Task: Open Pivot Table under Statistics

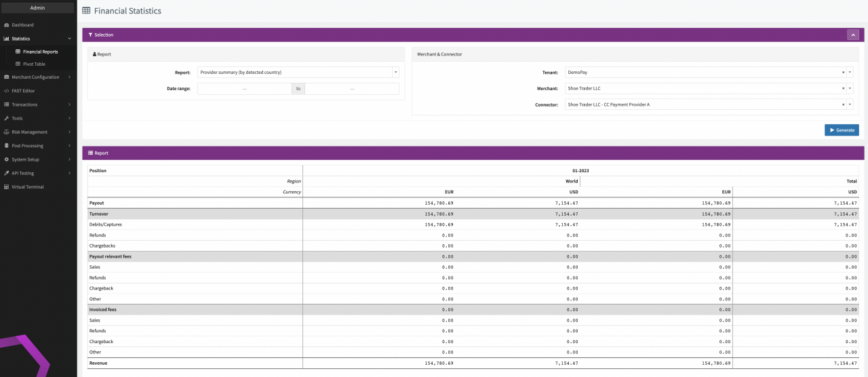Action: pos(34,64)
